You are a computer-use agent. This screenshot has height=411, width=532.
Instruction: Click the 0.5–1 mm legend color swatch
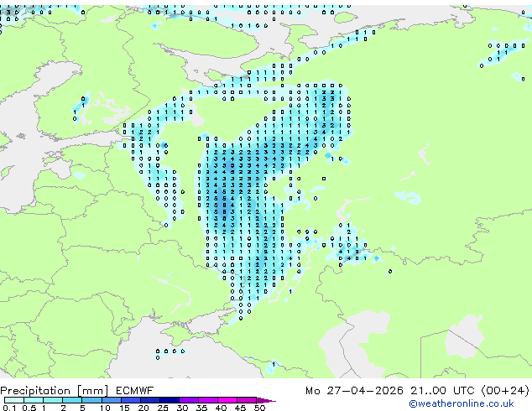[34, 400]
